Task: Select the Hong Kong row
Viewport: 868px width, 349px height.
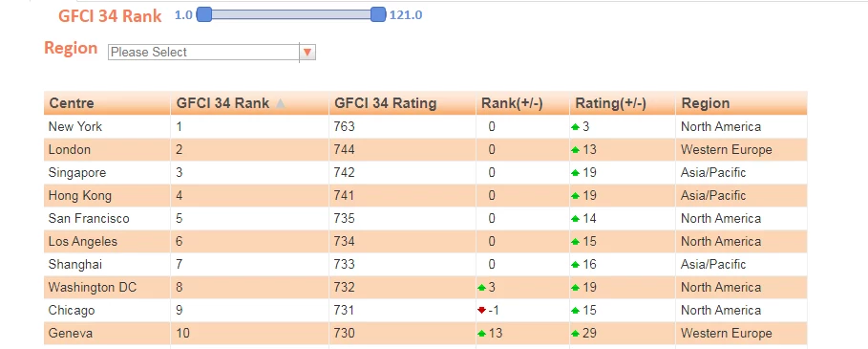Action: coord(425,196)
